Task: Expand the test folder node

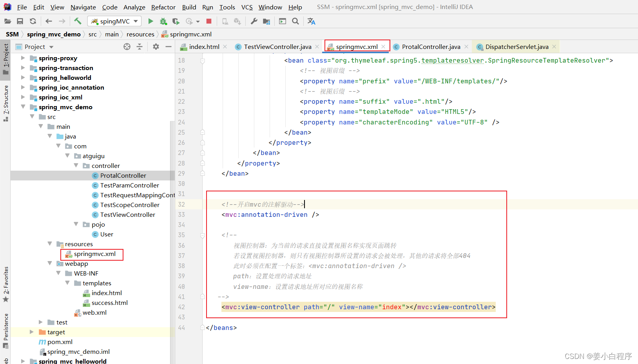Action: tap(41, 322)
